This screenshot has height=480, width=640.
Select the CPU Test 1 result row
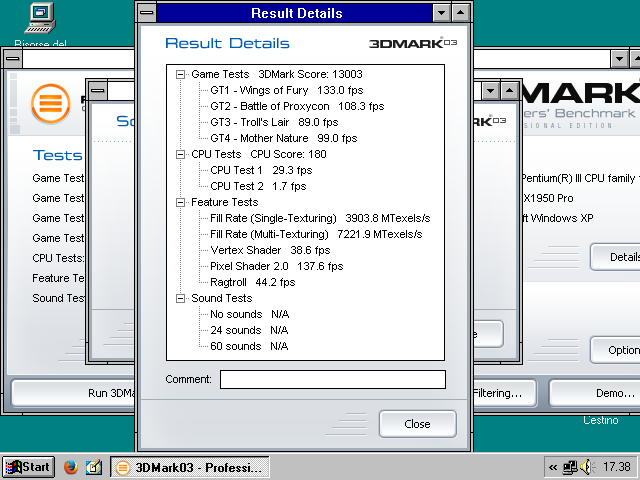pos(261,170)
